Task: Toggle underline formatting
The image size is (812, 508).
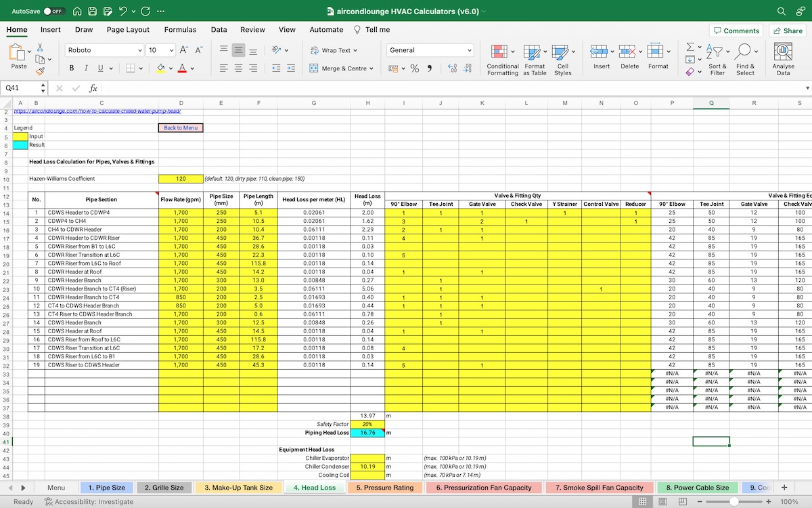Action: pos(101,68)
